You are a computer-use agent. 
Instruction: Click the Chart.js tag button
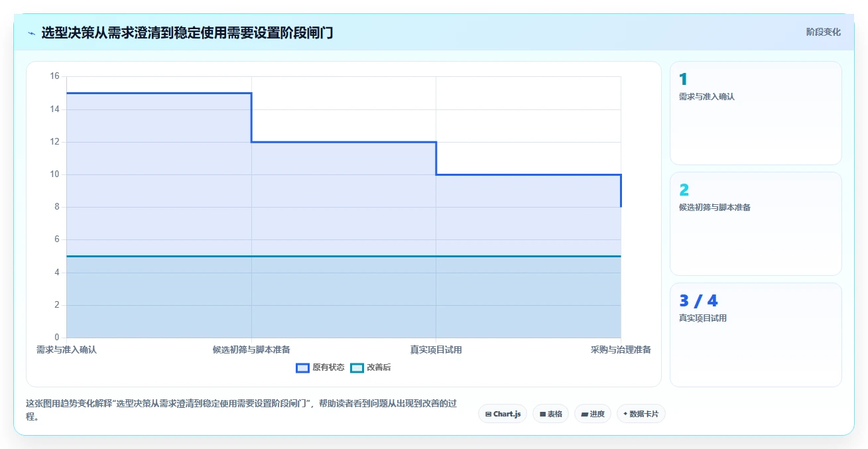[503, 414]
